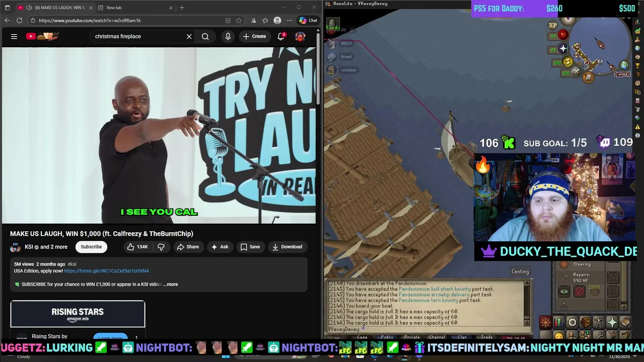The image size is (644, 362).
Task: Open the Edge favorites list icon
Action: coord(265,21)
